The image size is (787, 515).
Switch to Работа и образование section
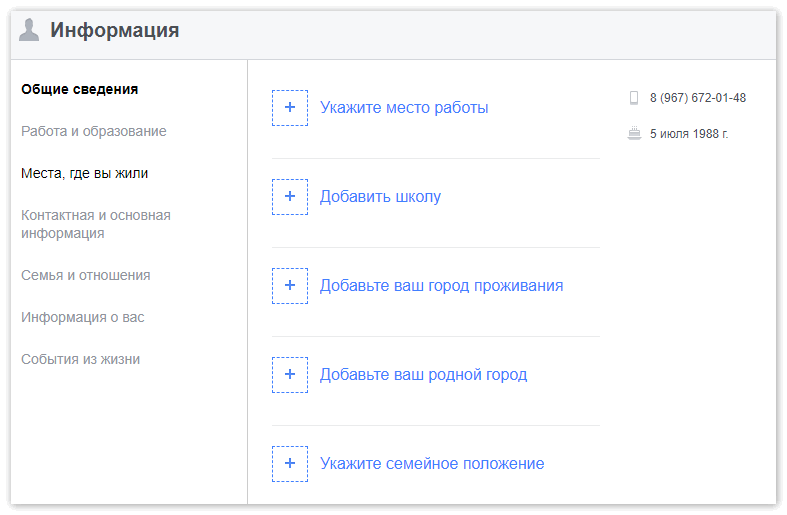[93, 131]
